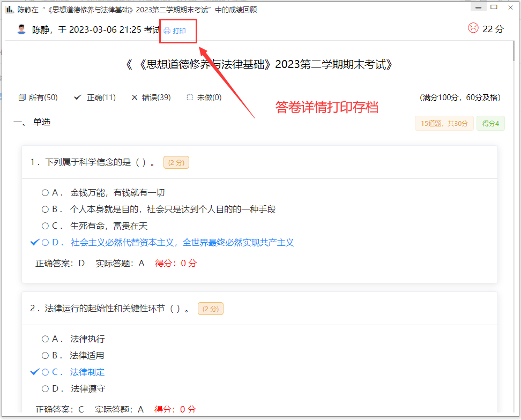
Task: Click the sad face score icon beside 22分
Action: [472, 28]
